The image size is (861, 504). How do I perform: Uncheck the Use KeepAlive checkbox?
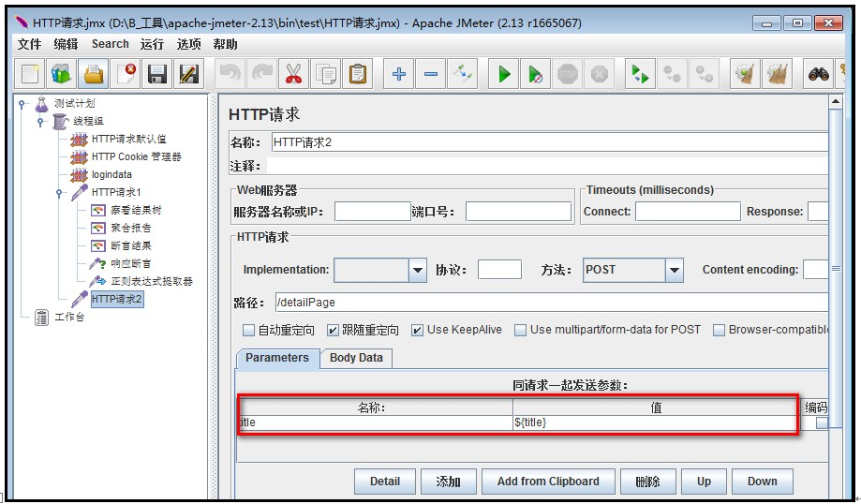pos(417,330)
